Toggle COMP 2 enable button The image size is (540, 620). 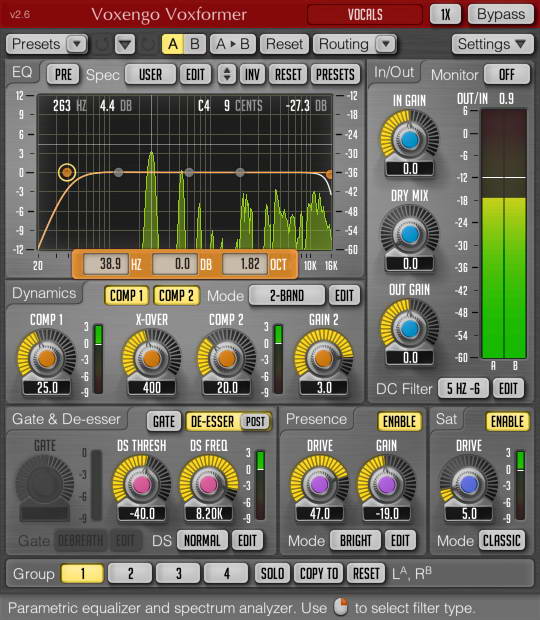coord(176,295)
